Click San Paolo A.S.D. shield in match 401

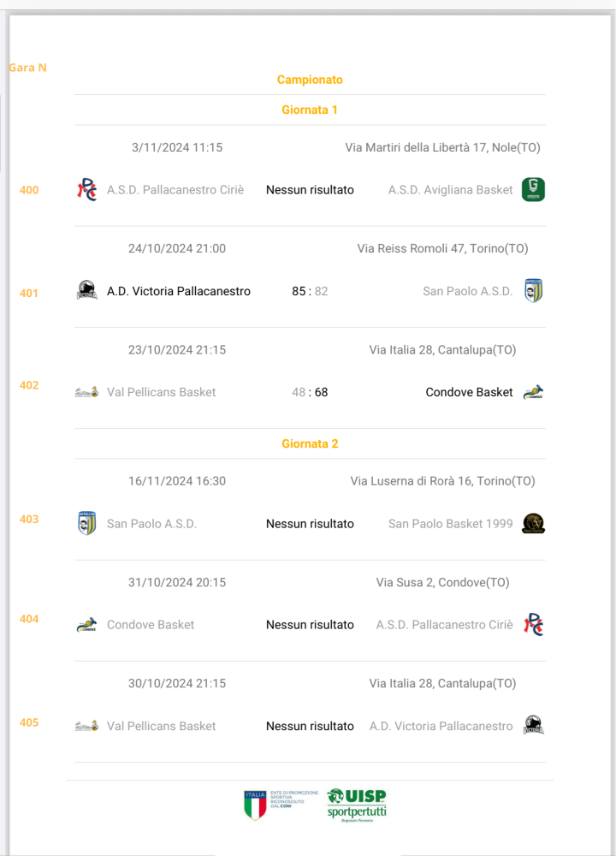click(x=533, y=290)
